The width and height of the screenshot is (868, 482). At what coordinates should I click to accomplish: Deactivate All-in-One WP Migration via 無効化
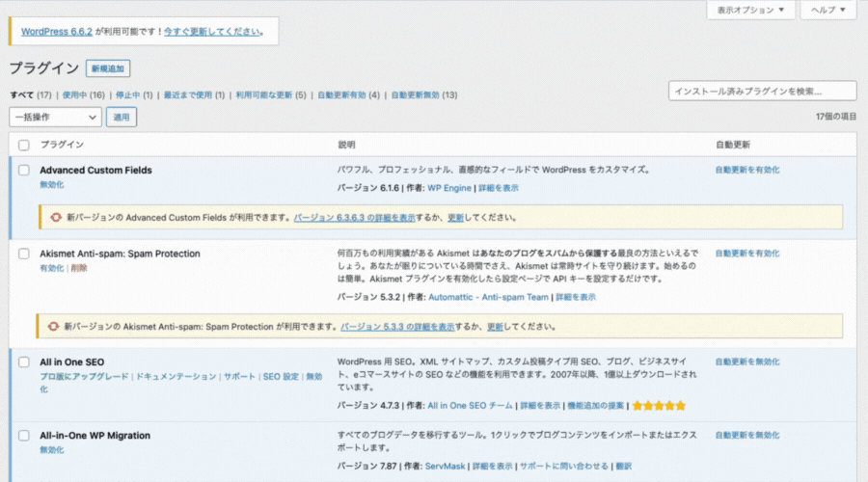pos(51,450)
